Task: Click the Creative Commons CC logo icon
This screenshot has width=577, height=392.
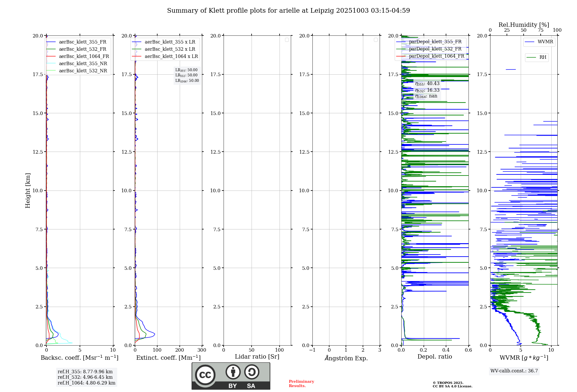Action: [x=205, y=375]
